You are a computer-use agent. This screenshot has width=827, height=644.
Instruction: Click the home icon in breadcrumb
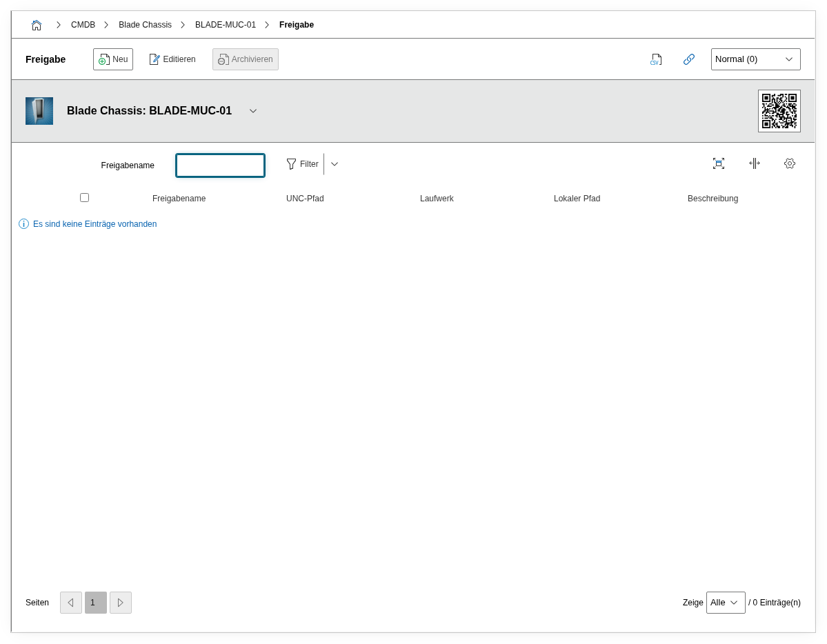pos(37,25)
